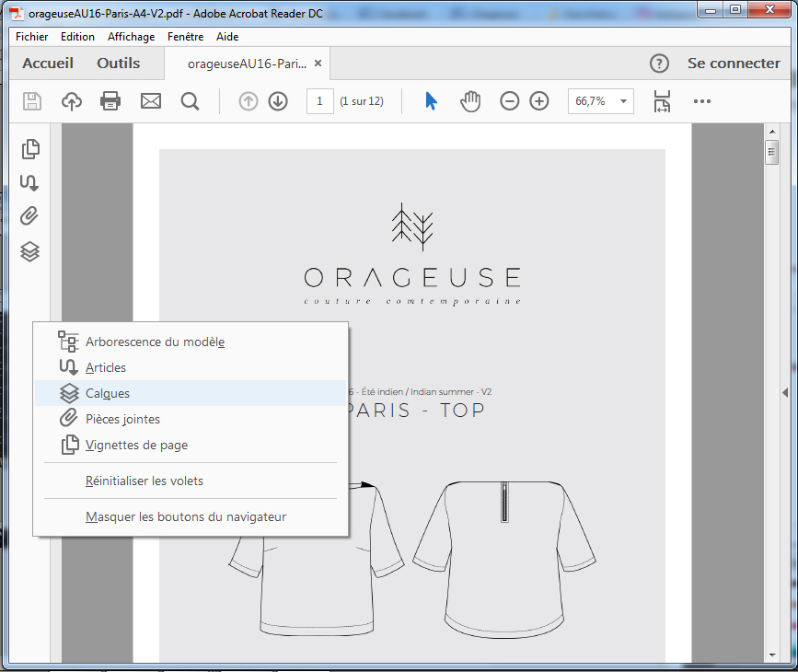Close the Acrobat Reader window

769,10
